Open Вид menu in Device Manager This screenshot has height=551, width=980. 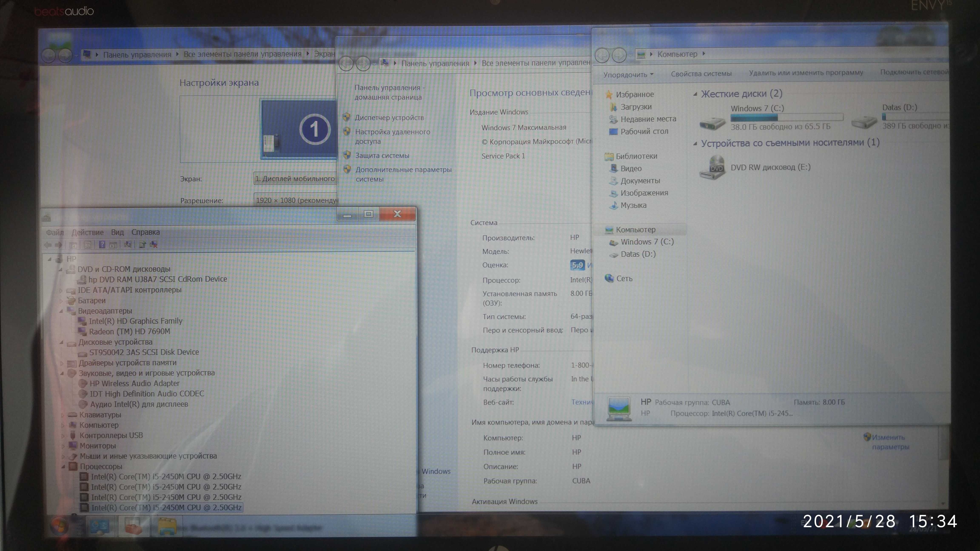click(x=117, y=232)
